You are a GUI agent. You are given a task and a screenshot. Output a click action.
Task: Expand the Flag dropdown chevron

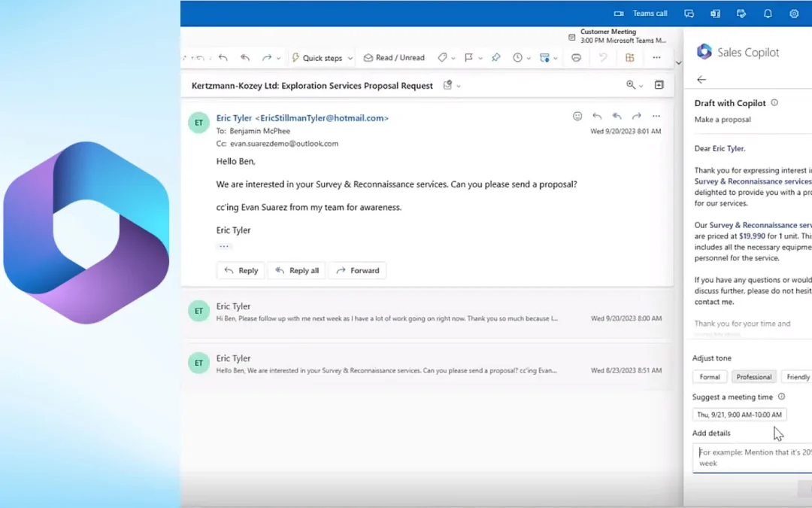coord(480,58)
